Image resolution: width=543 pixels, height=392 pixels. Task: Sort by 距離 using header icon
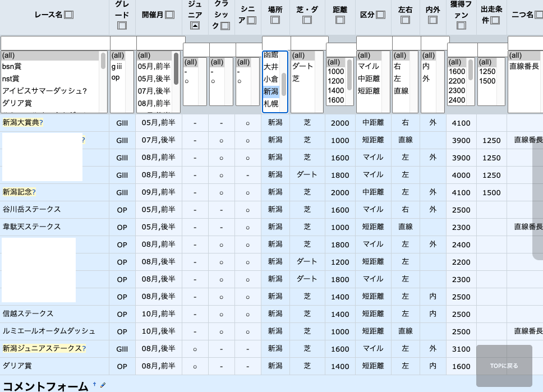[340, 20]
